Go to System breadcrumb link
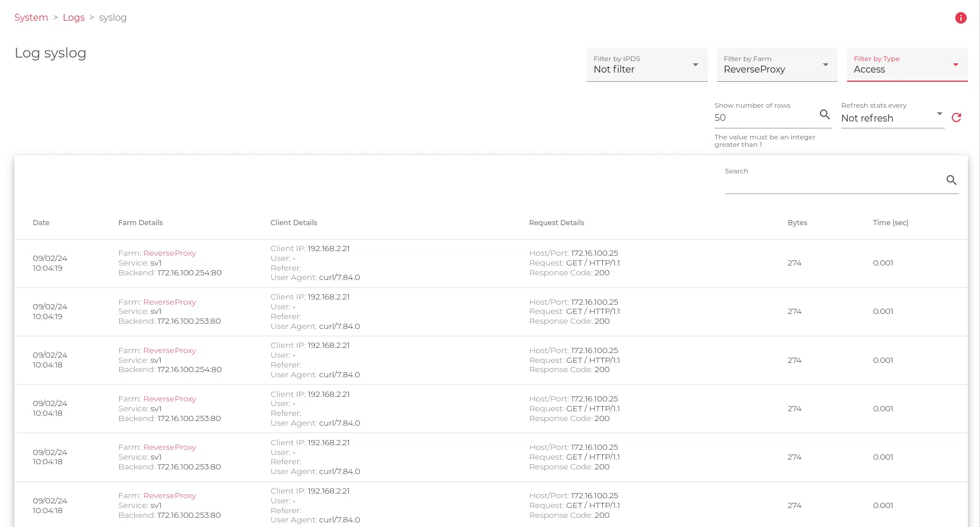This screenshot has width=980, height=527. coord(31,17)
